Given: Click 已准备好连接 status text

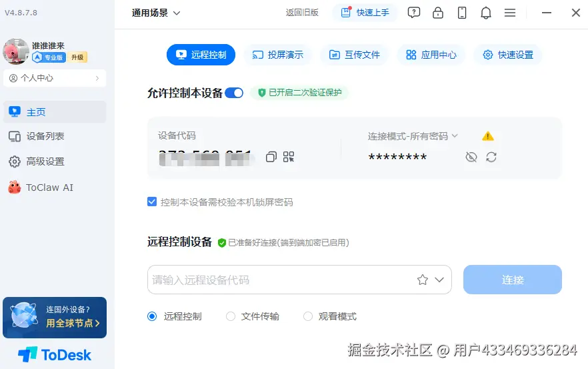Looking at the screenshot, I should (x=289, y=243).
